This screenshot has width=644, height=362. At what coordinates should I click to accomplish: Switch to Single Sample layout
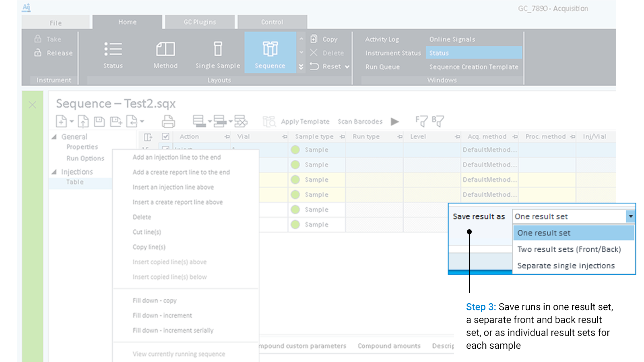[x=218, y=49]
